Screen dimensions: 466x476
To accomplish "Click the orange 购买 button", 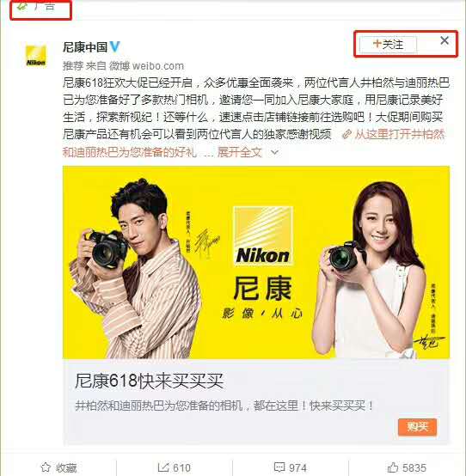I will 417,427.
